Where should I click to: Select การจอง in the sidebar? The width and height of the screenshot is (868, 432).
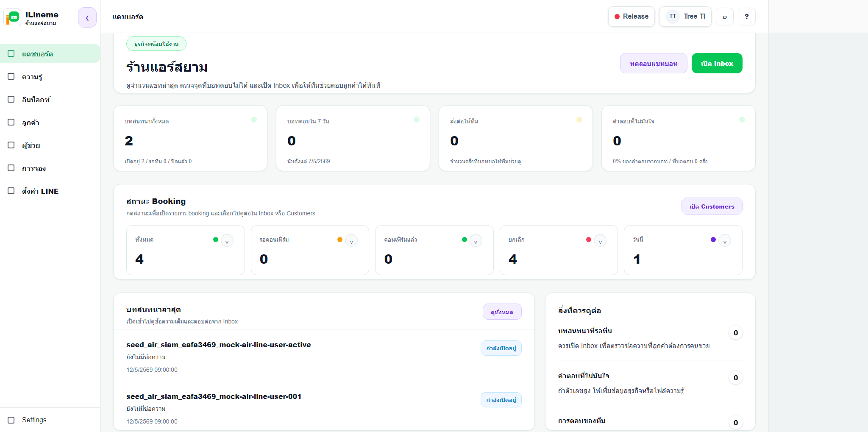(x=50, y=168)
